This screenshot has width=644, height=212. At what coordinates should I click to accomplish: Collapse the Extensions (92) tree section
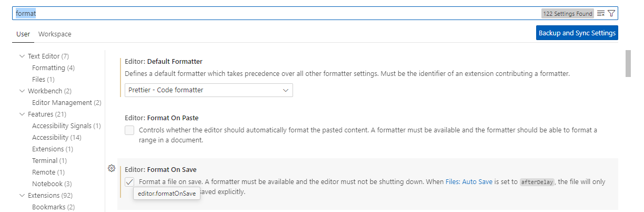coord(22,196)
